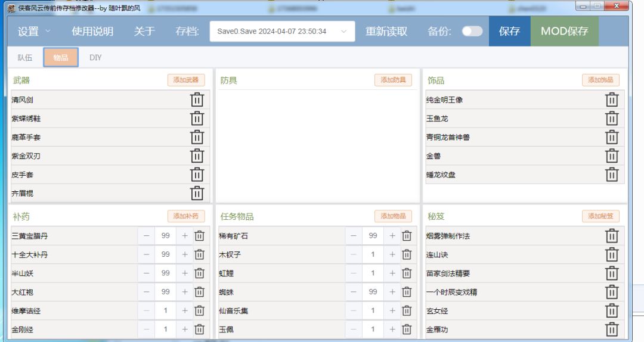Open 使用说明 instructions
The height and width of the screenshot is (342, 644).
[x=92, y=31]
